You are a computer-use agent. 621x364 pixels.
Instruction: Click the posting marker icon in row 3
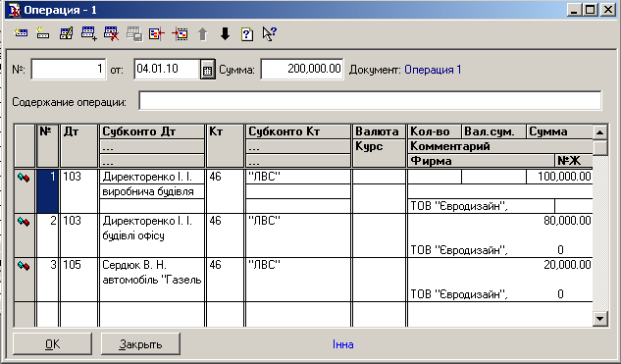(24, 266)
